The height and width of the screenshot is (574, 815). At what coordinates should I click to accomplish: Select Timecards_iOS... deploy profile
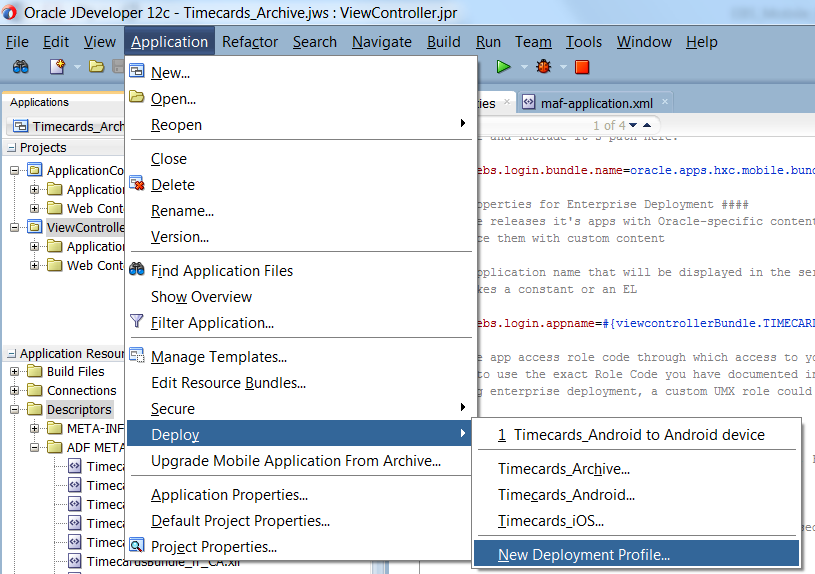pyautogui.click(x=637, y=520)
